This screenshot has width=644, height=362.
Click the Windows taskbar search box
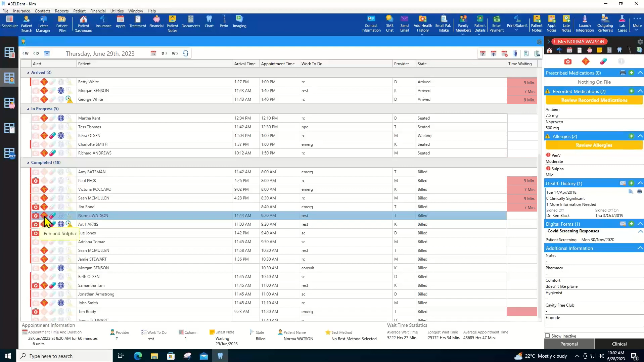[x=64, y=356]
